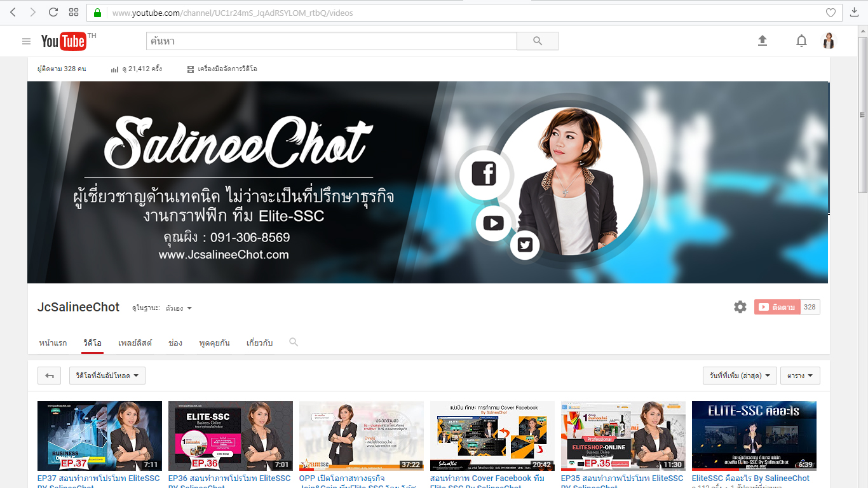The image size is (868, 488).
Task: Switch to เพลย์ลิสต์ tab
Action: pyautogui.click(x=135, y=342)
